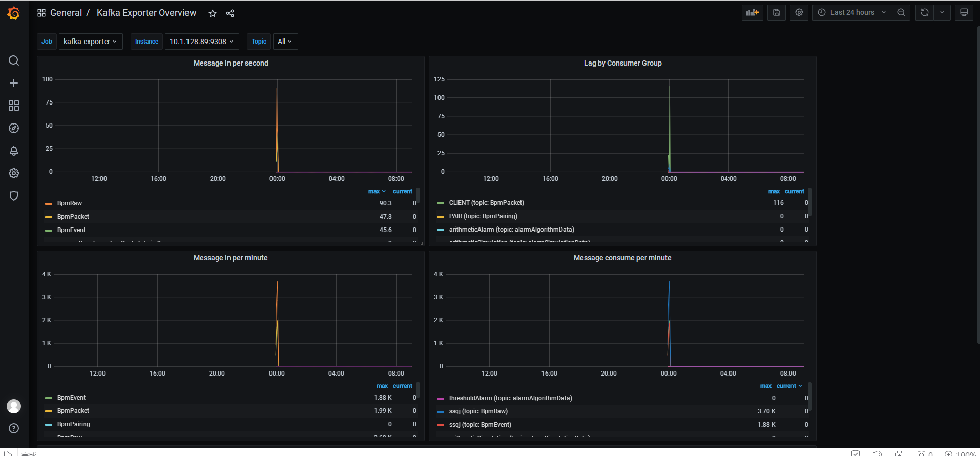Image resolution: width=980 pixels, height=456 pixels.
Task: Toggle BpmRaw series in Message in per second
Action: (x=70, y=203)
